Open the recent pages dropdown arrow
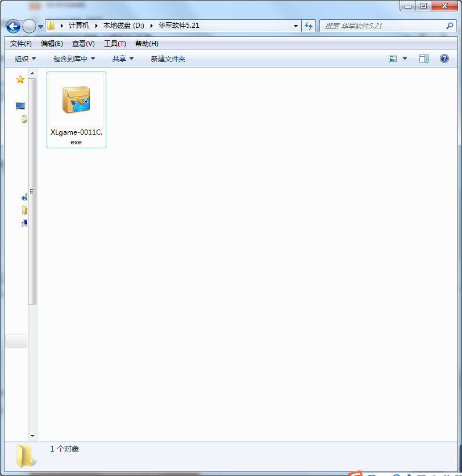This screenshot has width=462, height=476. coord(41,27)
